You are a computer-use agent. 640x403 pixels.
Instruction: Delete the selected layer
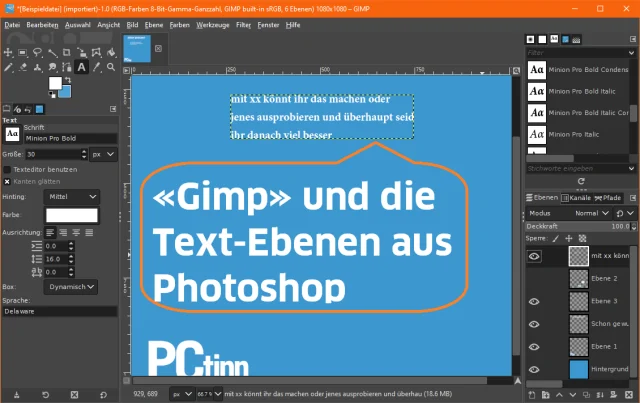click(x=629, y=395)
